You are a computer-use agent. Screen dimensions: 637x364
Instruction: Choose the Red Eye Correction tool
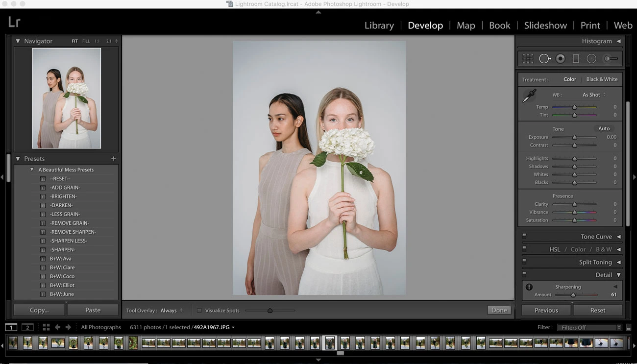click(561, 59)
